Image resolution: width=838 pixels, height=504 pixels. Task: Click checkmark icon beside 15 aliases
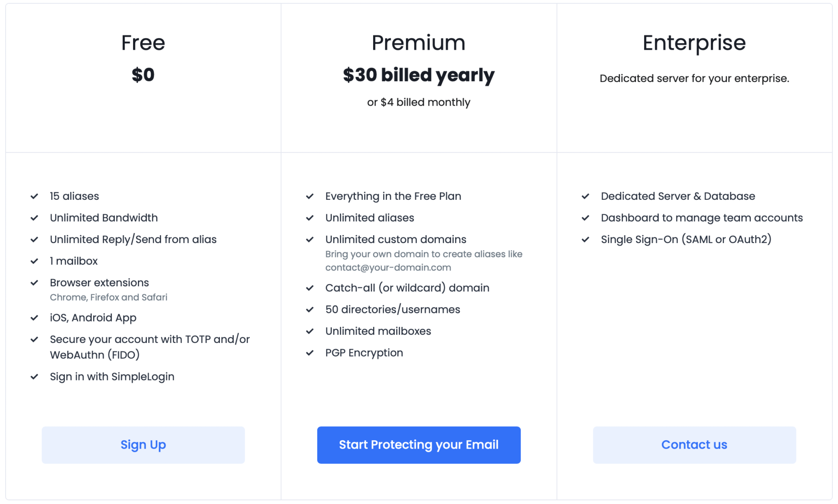click(34, 196)
